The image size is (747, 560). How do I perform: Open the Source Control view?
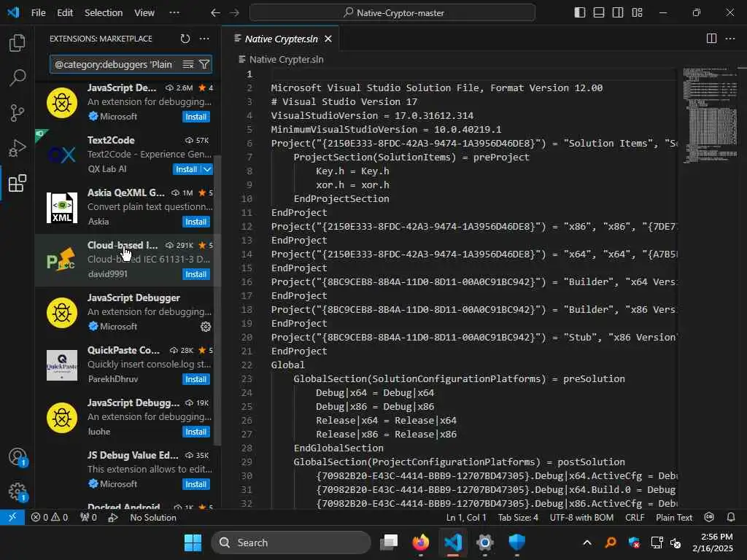[18, 113]
